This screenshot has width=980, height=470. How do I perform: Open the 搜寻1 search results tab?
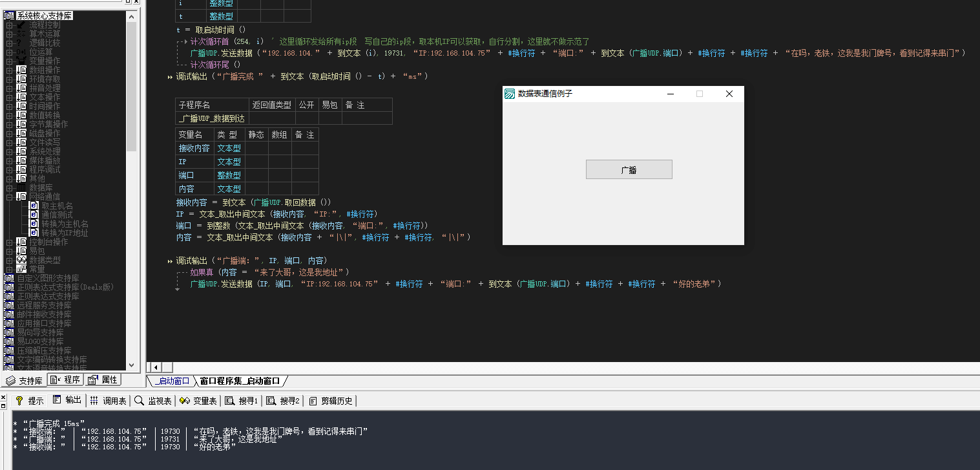[241, 401]
